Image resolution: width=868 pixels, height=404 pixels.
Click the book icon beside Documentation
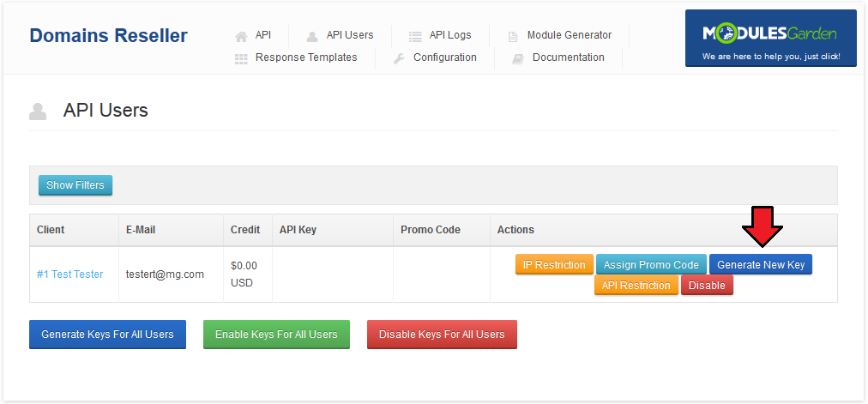point(518,58)
